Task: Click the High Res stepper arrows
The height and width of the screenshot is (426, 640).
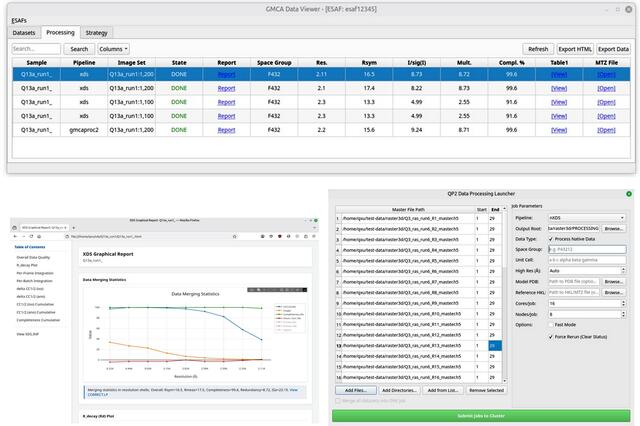Action: [x=623, y=271]
